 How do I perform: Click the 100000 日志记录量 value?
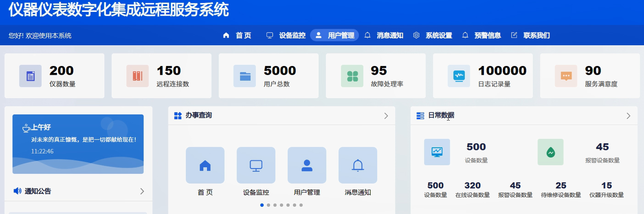(502, 71)
